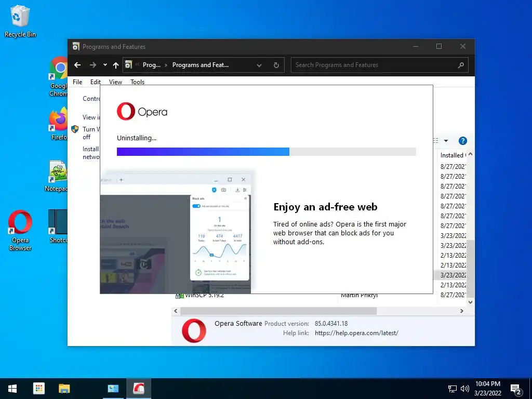Open the notification center icon
The image size is (532, 399).
516,389
